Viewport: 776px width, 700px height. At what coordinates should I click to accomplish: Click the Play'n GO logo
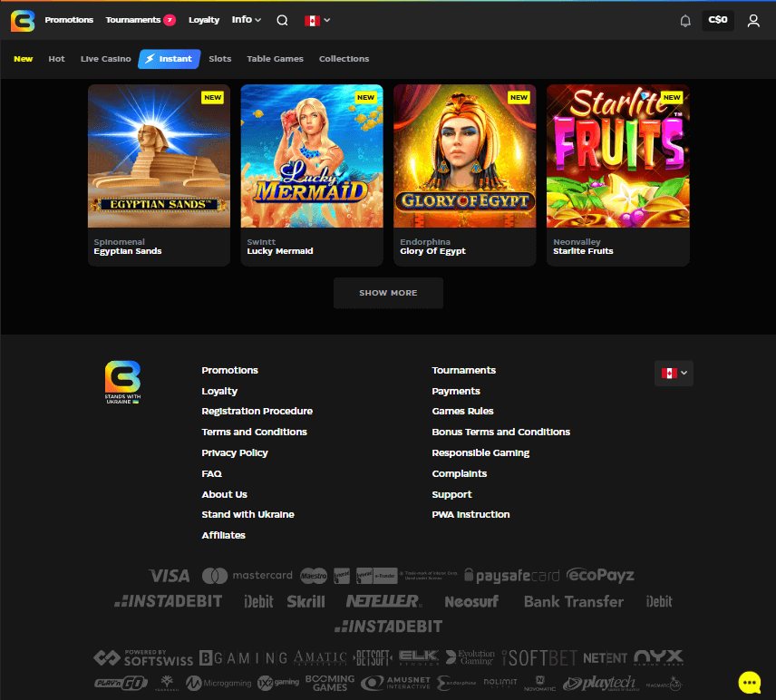click(121, 684)
